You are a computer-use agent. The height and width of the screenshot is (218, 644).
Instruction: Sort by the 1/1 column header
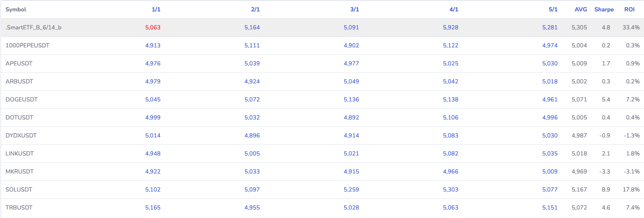(x=156, y=10)
